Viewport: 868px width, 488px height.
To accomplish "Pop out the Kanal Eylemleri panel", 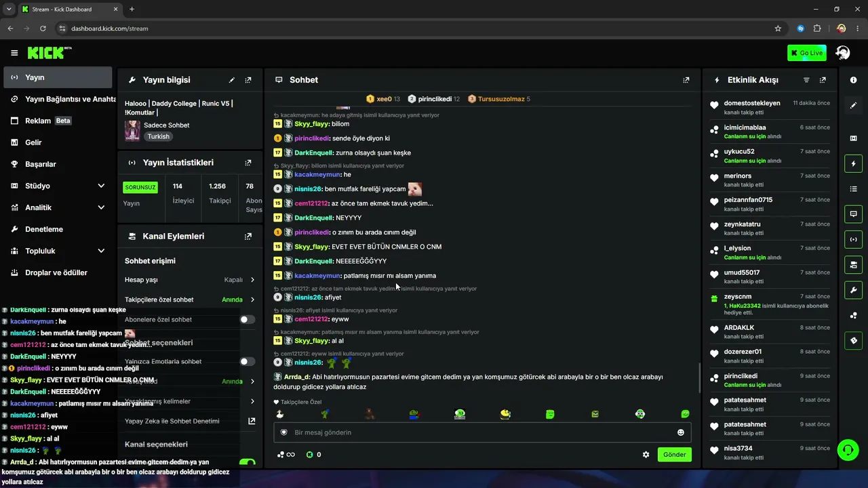I will pos(248,237).
